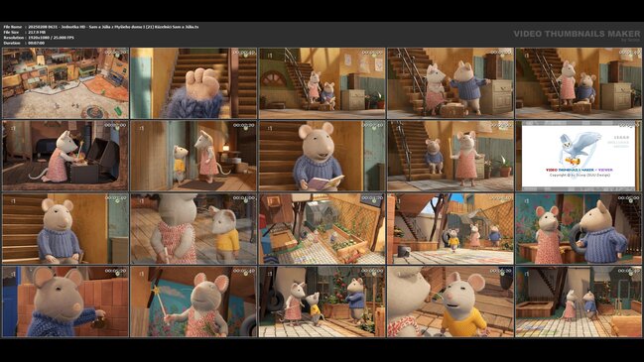644x362 pixels.
Task: Select thumbnail of mouse waving star wand
Action: click(x=193, y=302)
